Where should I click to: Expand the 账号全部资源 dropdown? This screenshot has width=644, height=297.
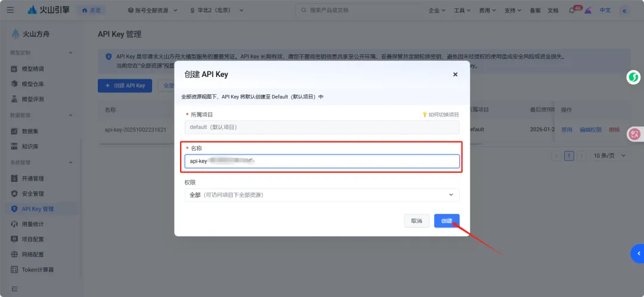coord(153,10)
